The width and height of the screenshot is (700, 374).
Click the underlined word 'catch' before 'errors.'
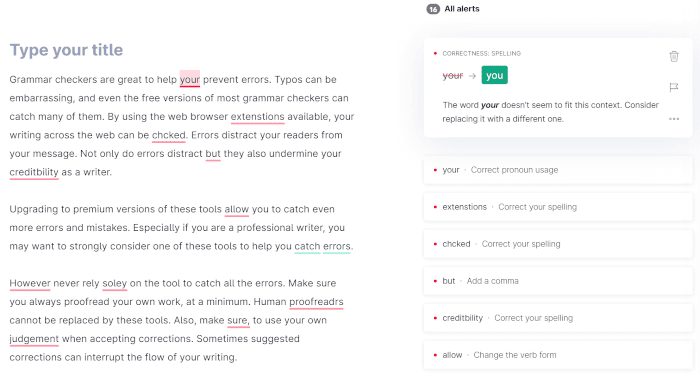(307, 246)
